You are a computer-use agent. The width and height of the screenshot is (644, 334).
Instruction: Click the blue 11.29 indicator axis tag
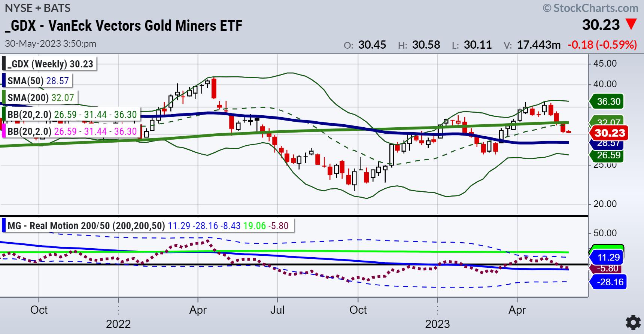coord(607,257)
